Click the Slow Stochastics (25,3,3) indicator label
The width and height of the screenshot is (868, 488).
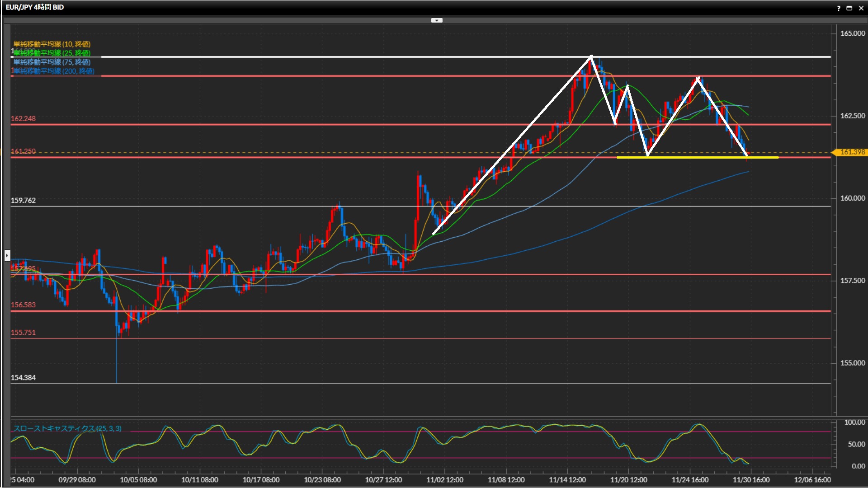coord(67,428)
